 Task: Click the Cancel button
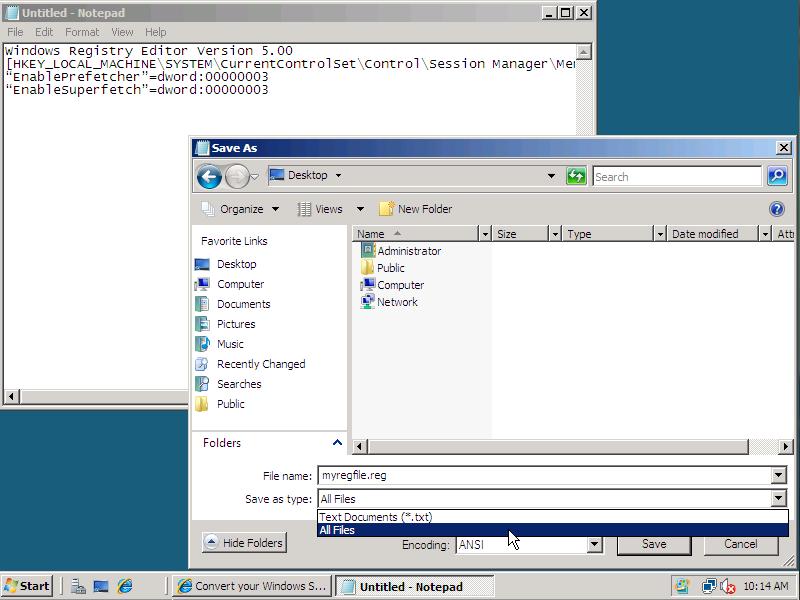click(x=741, y=544)
